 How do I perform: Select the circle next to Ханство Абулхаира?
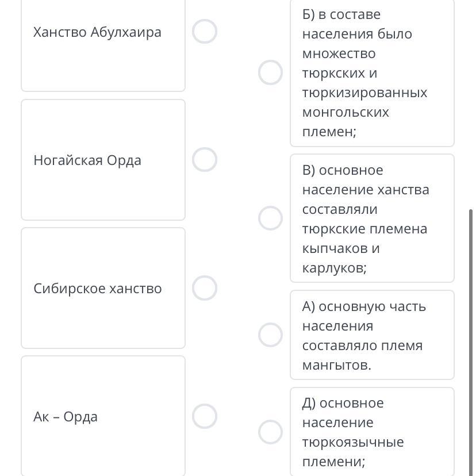[205, 32]
